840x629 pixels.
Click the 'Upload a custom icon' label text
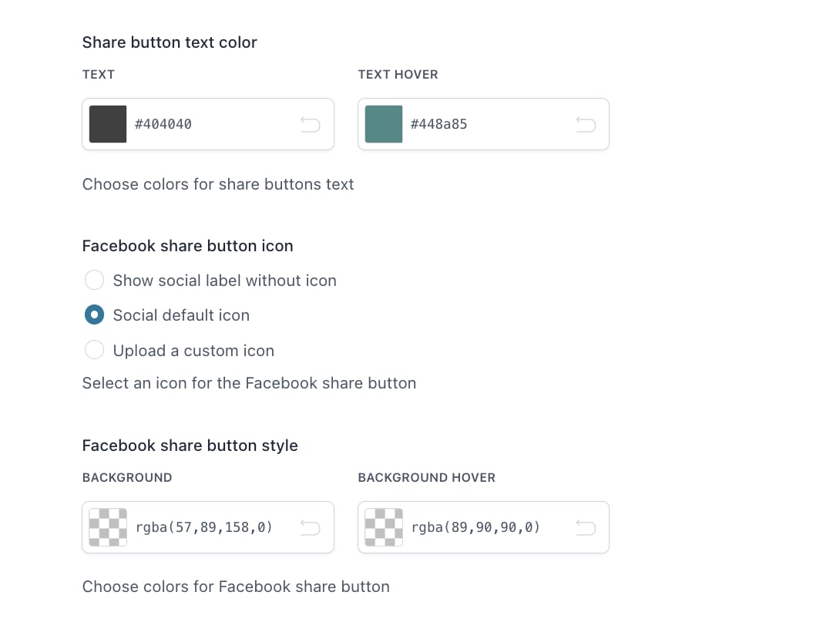click(193, 351)
